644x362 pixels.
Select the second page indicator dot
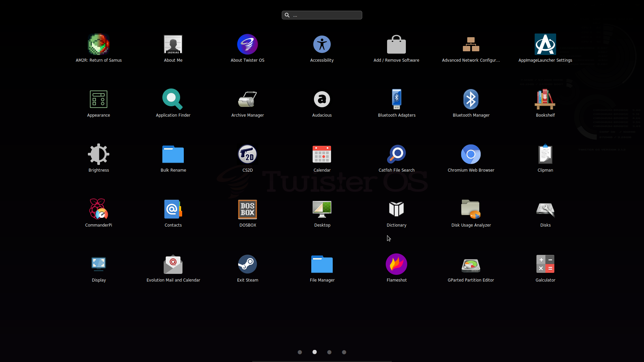315,352
